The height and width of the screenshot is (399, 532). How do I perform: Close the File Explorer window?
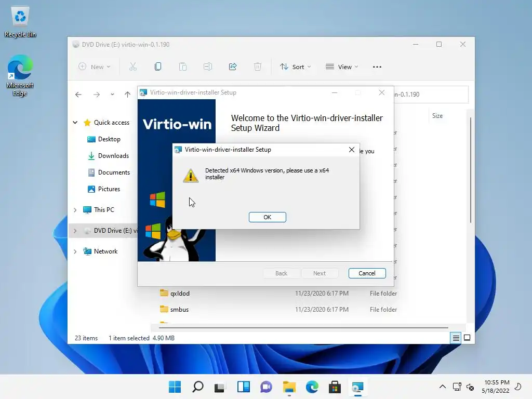(x=463, y=45)
